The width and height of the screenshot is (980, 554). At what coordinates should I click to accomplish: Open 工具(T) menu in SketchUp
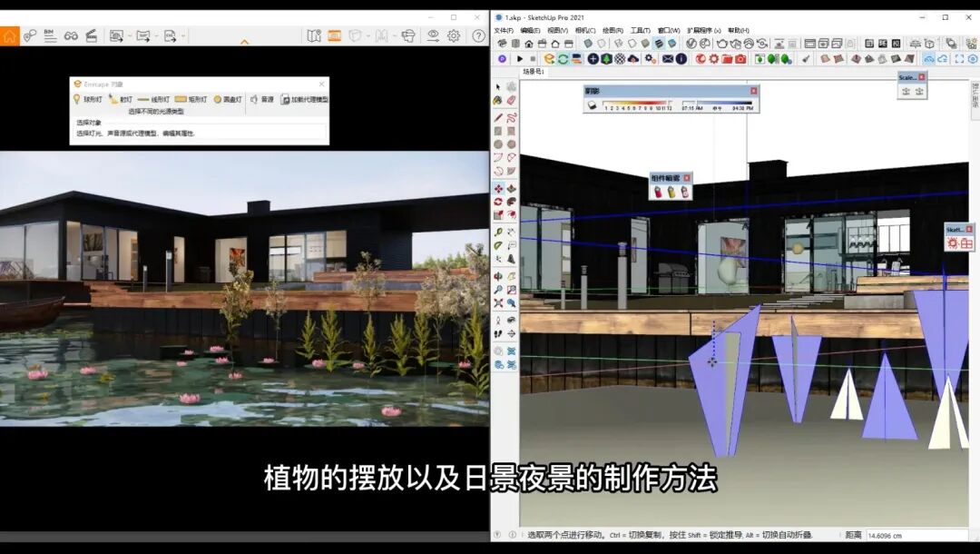[640, 30]
